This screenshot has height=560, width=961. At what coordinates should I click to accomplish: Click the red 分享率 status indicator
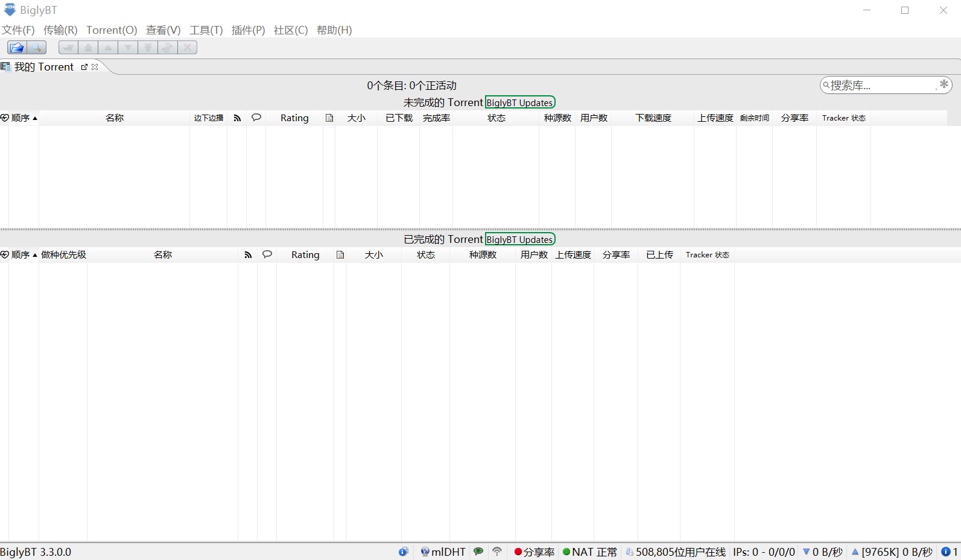pyautogui.click(x=534, y=552)
